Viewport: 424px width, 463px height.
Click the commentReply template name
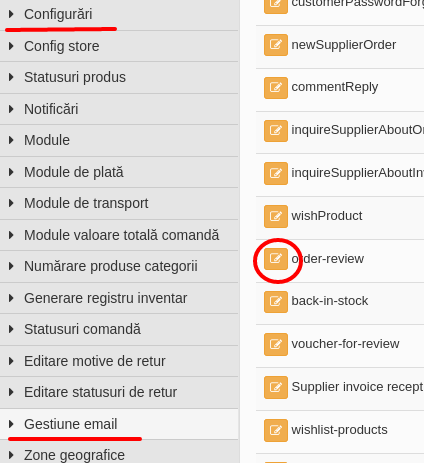click(x=335, y=87)
